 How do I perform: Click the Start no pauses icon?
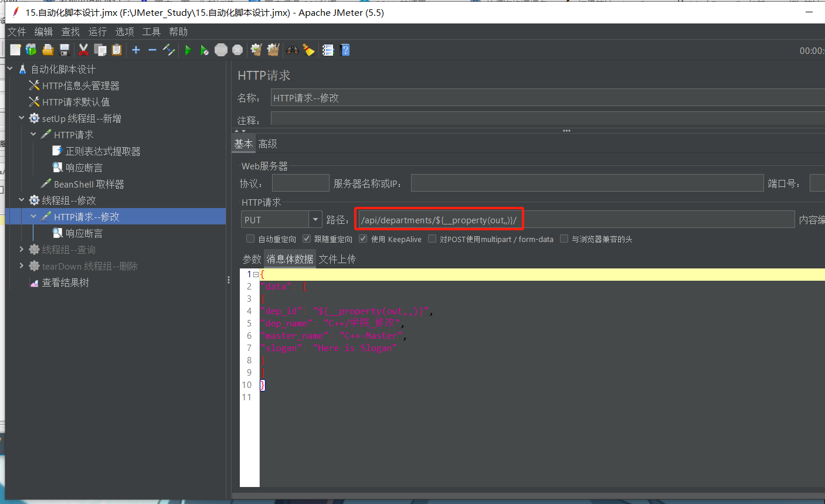coord(204,50)
